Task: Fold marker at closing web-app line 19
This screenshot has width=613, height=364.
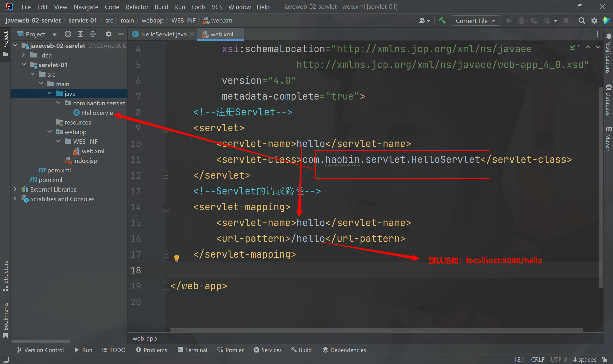Action: click(166, 286)
